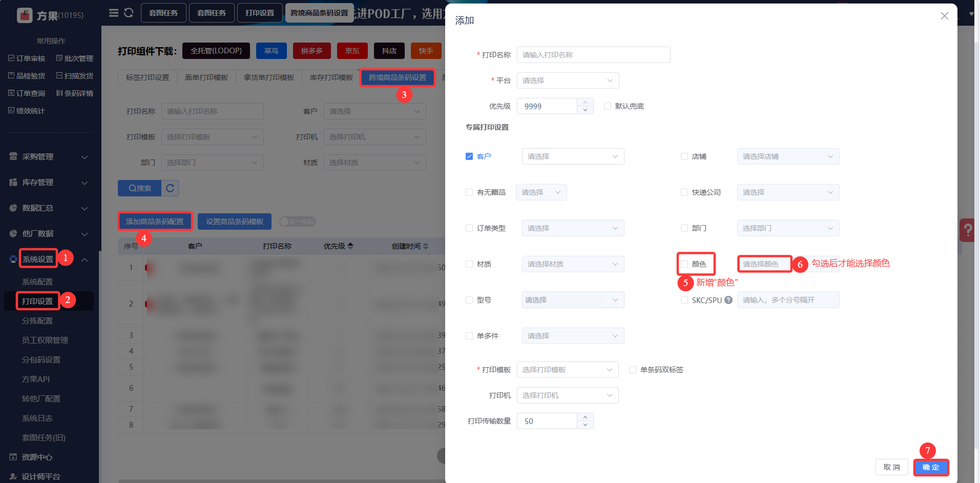Open 扫描发货 shortcut
The height and width of the screenshot is (483, 980).
[x=75, y=76]
